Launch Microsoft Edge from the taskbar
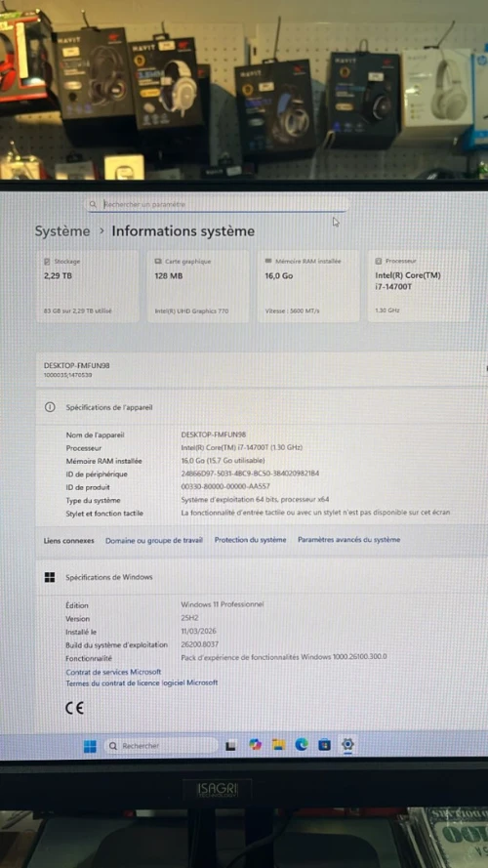Screen dimensions: 488x868 point(301,745)
